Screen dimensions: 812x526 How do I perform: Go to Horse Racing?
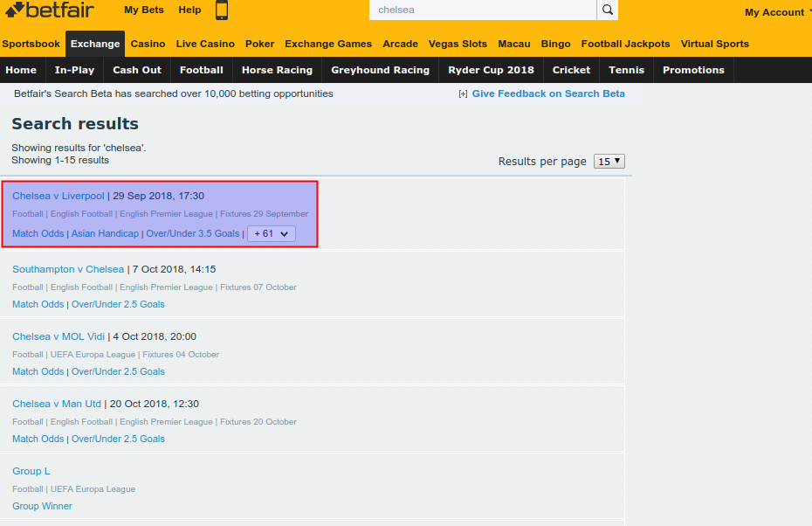click(x=277, y=70)
